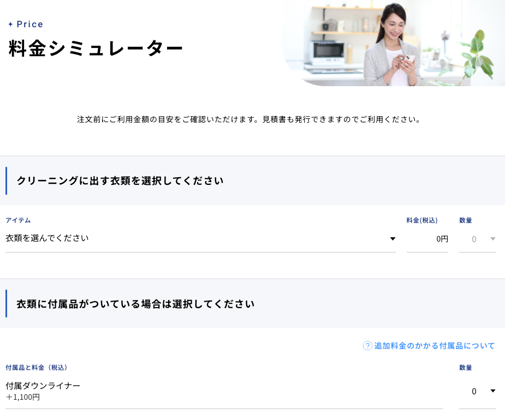Click the 料金(税込) column label

coord(422,220)
